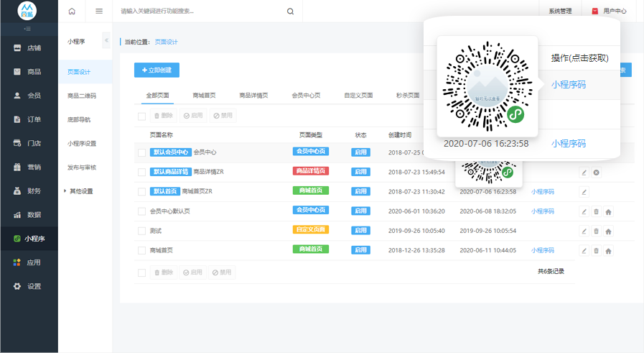This screenshot has height=353, width=644.
Task: Open 门店 in the main sidebar
Action: pyautogui.click(x=29, y=144)
